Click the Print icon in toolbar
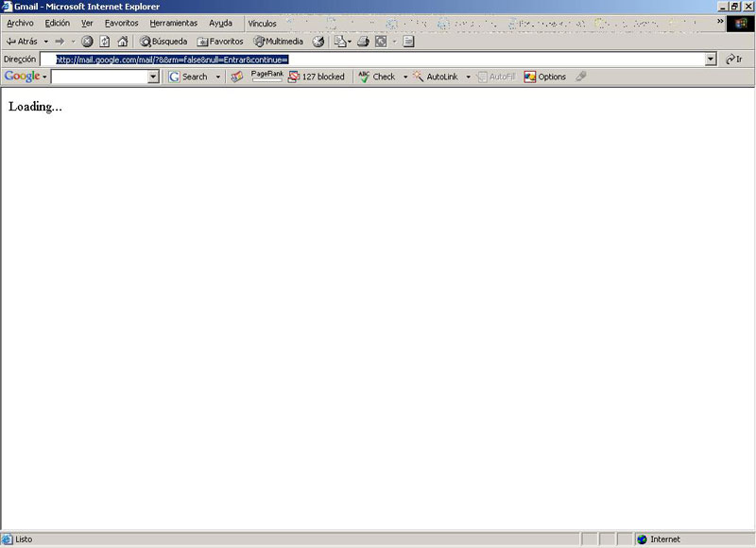756x548 pixels. click(363, 42)
